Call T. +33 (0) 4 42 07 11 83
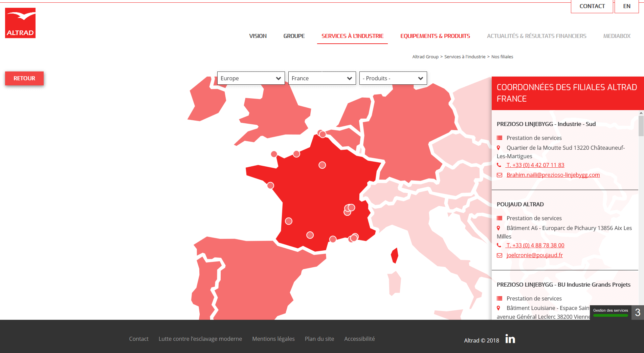Screen dimensions: 644x353 pyautogui.click(x=535, y=165)
